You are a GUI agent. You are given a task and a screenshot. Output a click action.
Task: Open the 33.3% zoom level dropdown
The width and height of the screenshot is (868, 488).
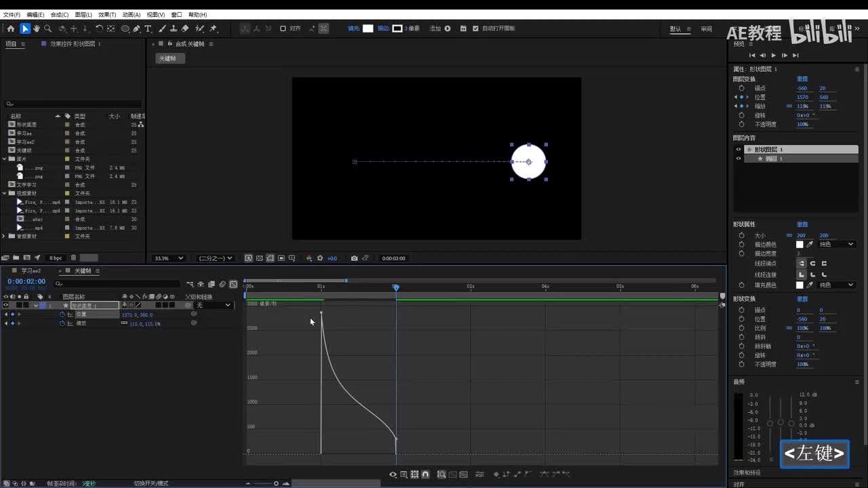click(x=169, y=258)
